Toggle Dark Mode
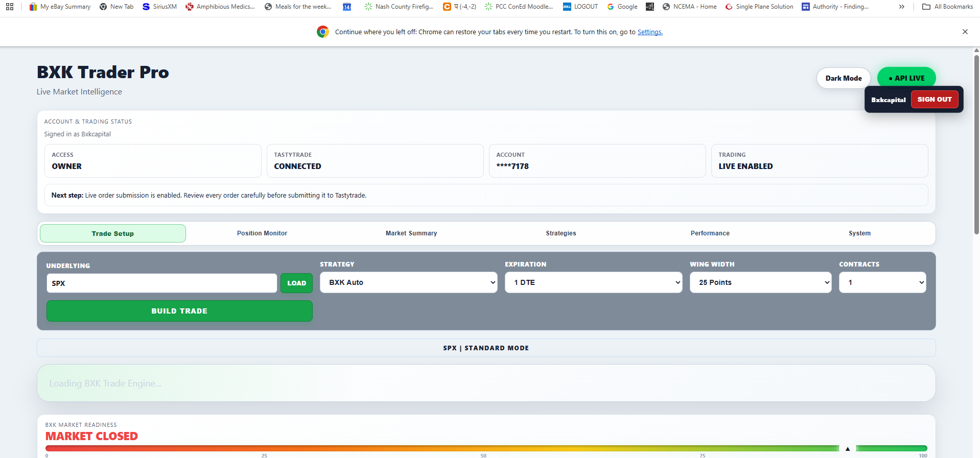 [844, 78]
